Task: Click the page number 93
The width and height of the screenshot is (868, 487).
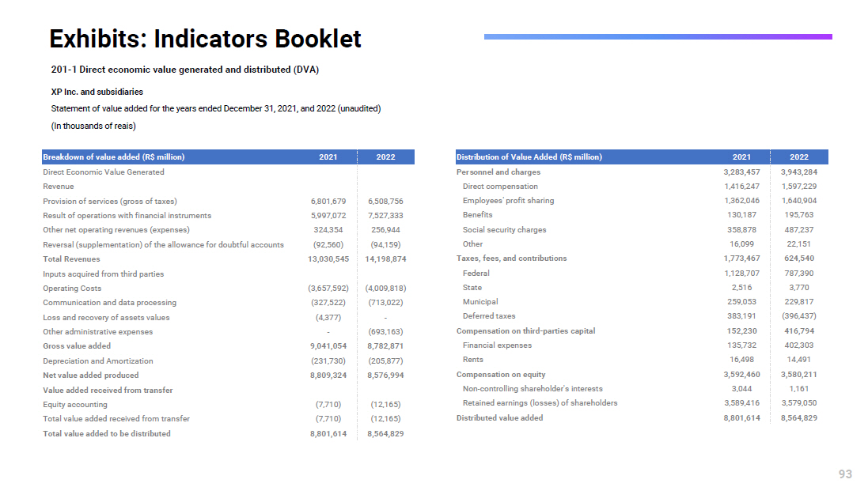Action: 845,474
